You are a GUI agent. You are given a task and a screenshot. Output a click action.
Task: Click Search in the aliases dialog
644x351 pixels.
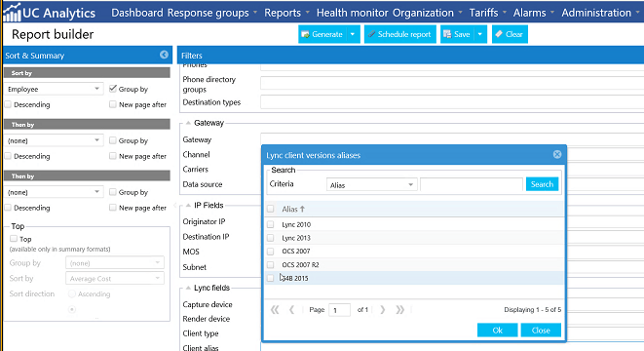point(542,184)
